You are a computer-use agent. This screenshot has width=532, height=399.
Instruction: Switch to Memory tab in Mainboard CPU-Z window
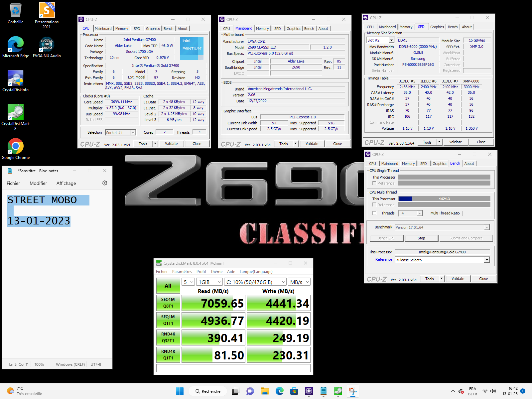[x=262, y=29]
